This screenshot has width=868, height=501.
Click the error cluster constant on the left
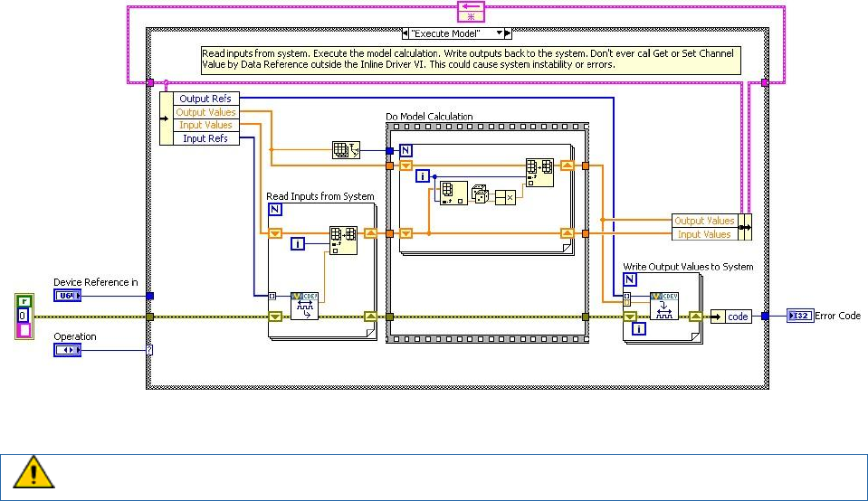click(24, 316)
